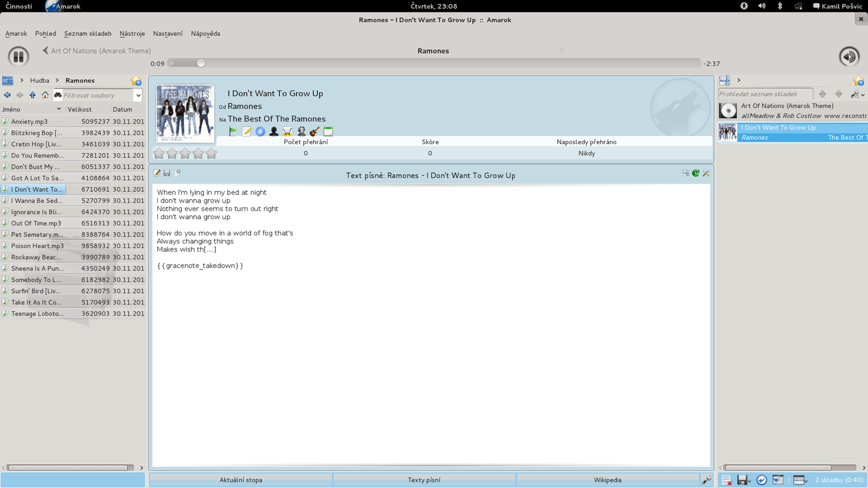The height and width of the screenshot is (488, 868).
Task: Open the Seznam skladeb menu
Action: point(88,34)
